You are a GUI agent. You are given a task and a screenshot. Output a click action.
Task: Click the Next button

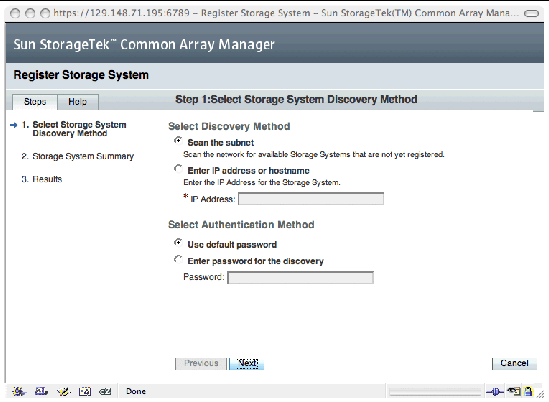point(247,363)
